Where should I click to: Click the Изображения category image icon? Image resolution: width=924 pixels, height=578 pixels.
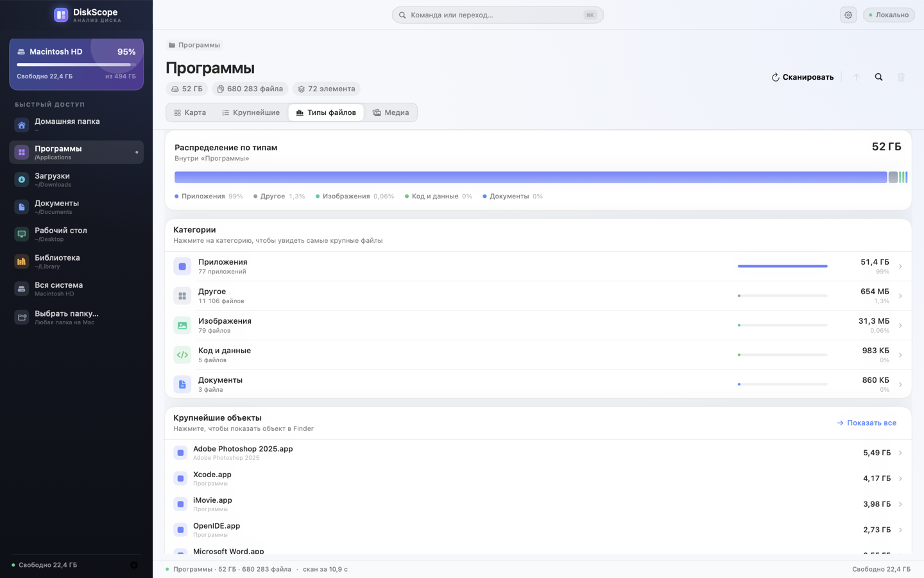point(182,326)
